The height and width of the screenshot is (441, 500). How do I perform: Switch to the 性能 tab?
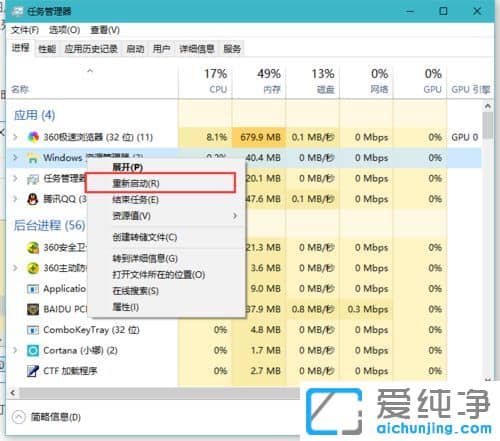(x=47, y=49)
